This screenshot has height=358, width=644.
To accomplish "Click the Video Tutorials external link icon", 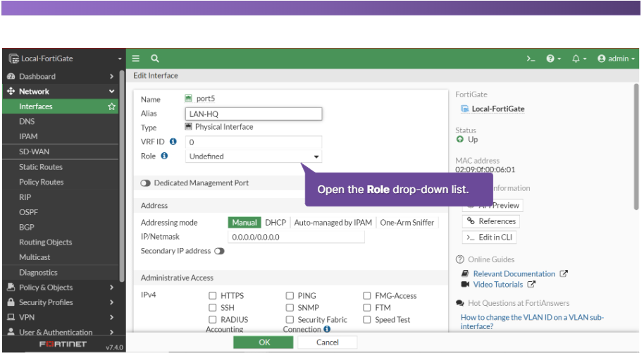I will [531, 284].
